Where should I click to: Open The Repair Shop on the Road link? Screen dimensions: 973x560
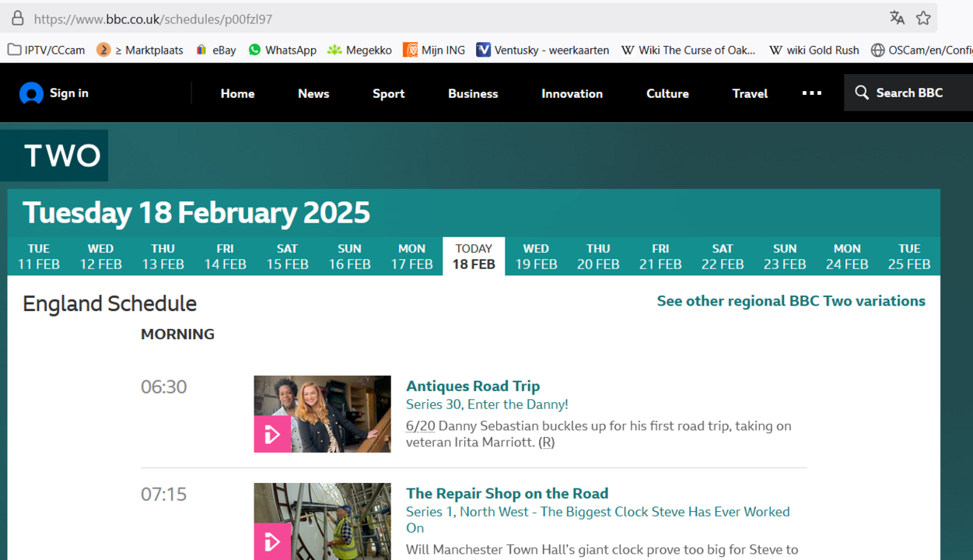[506, 493]
